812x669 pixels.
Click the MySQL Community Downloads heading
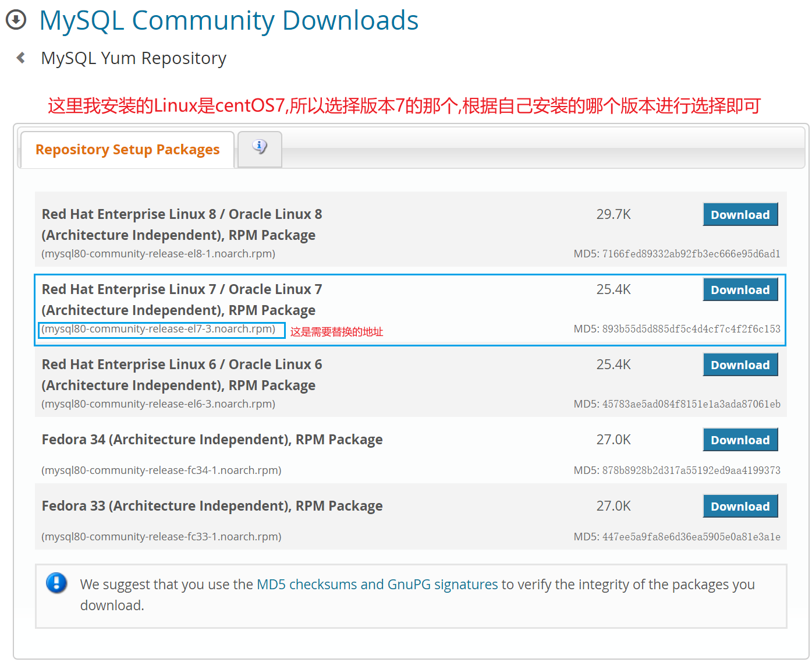[229, 21]
